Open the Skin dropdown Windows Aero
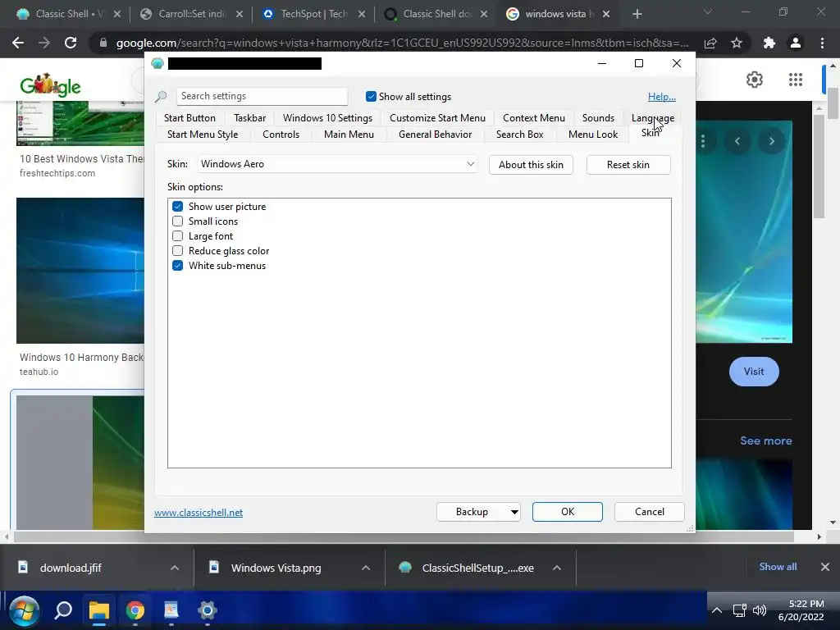This screenshot has width=840, height=630. [x=337, y=164]
